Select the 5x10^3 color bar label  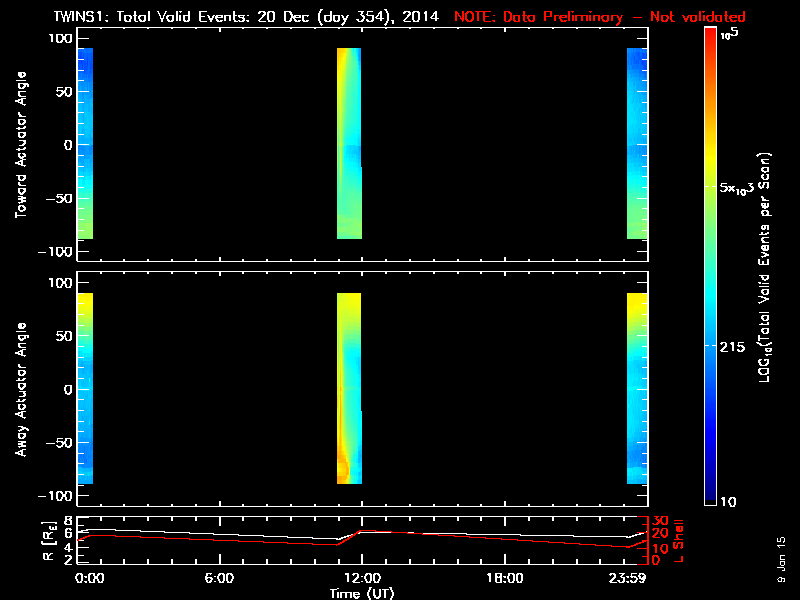[738, 187]
